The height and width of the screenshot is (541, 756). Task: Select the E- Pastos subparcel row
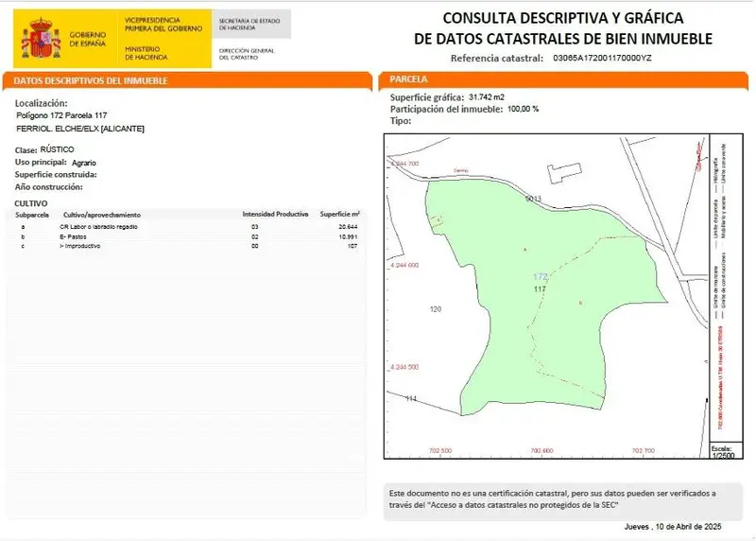(186, 237)
